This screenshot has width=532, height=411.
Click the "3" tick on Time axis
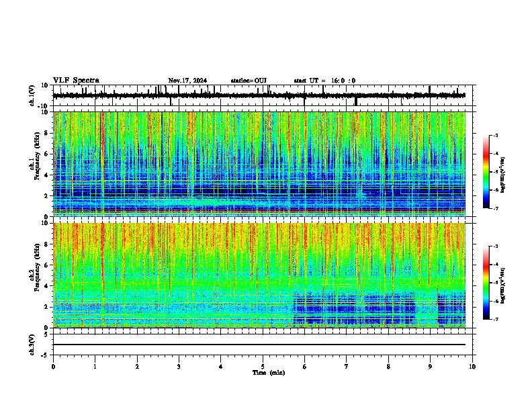point(179,367)
